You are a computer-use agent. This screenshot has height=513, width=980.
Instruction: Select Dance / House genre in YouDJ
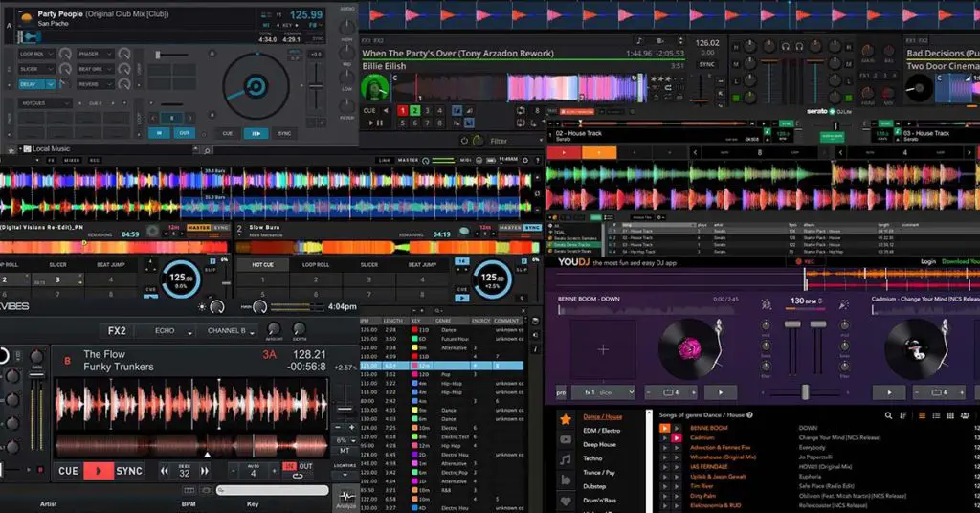pos(603,416)
